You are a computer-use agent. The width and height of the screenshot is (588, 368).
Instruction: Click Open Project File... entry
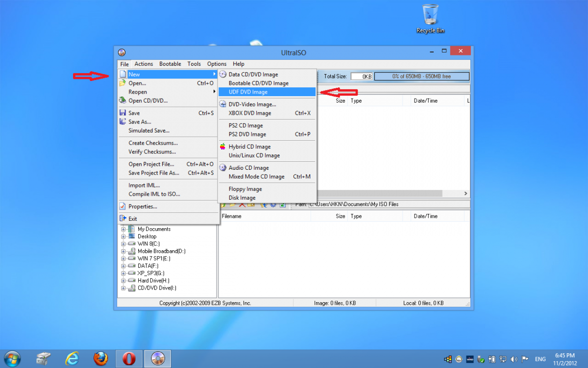[169, 164]
